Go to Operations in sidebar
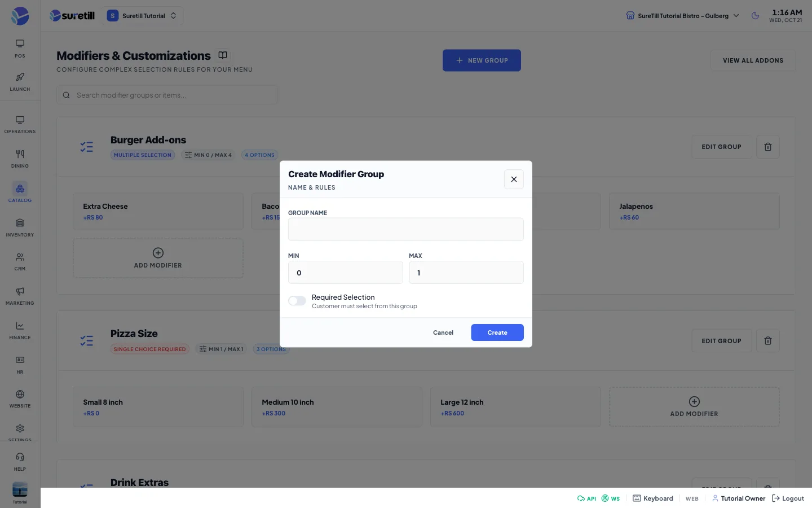 pyautogui.click(x=20, y=125)
